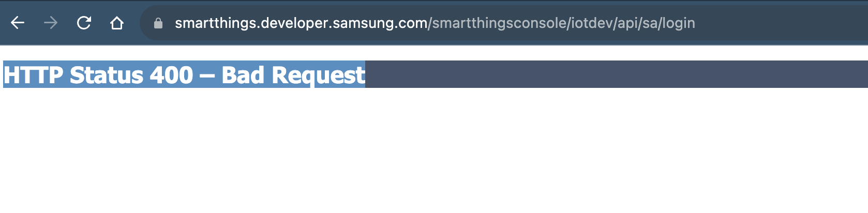This screenshot has height=213, width=868.
Task: Click the word "Request" in the heading
Action: (318, 75)
